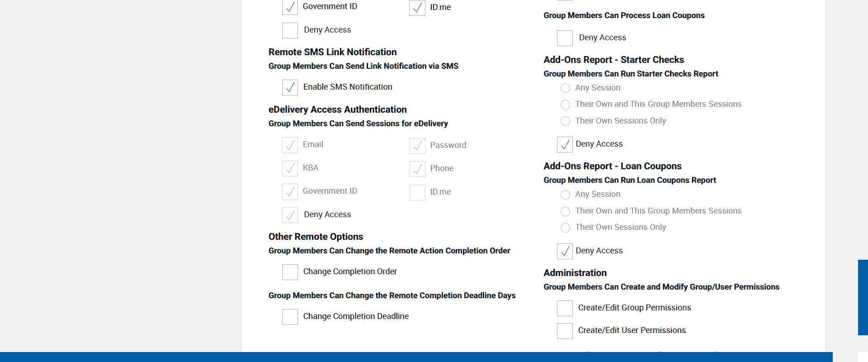Tick the Change Completion Deadline checkbox

click(x=290, y=317)
